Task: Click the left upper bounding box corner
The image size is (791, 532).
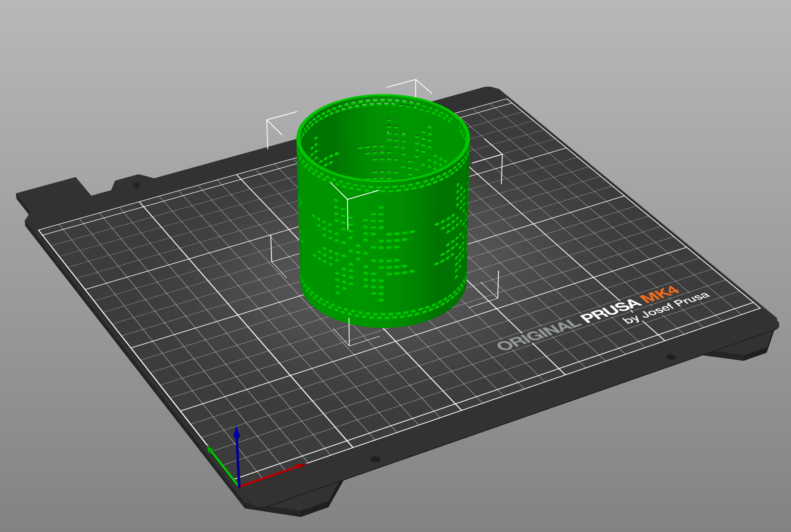Action: click(267, 120)
